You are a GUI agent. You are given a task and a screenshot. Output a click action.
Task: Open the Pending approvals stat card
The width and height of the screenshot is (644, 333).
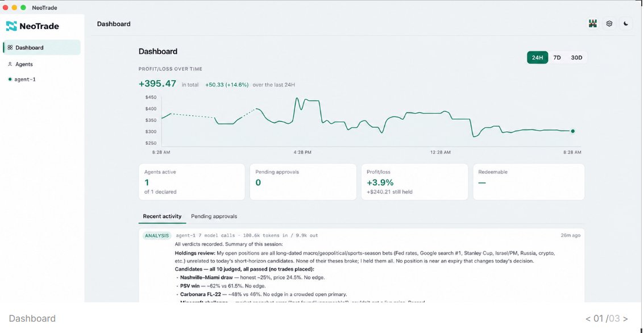[x=303, y=182]
